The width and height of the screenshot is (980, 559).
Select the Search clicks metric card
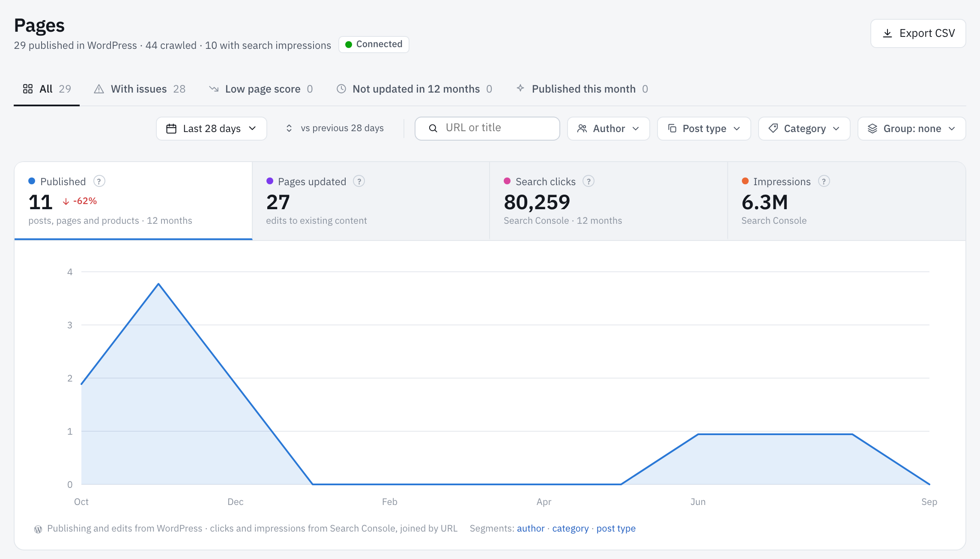[609, 201]
